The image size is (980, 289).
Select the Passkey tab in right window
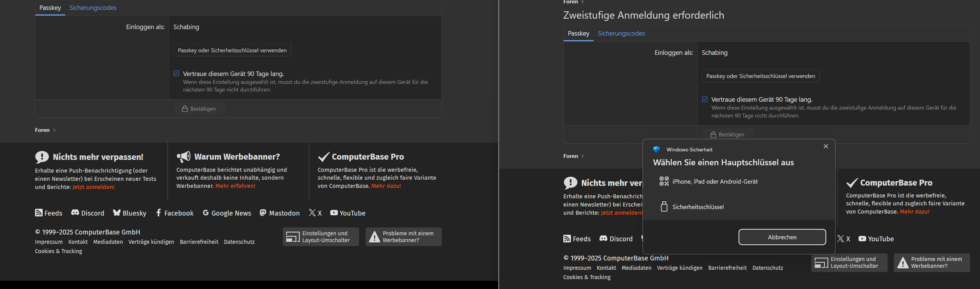tap(579, 33)
